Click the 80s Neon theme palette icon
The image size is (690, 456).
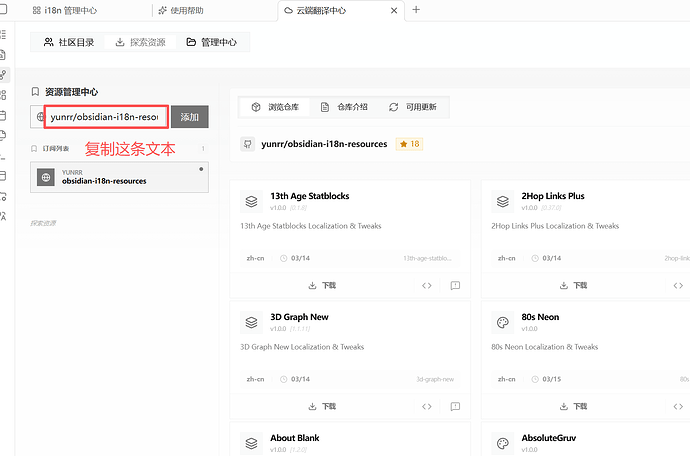pyautogui.click(x=503, y=323)
